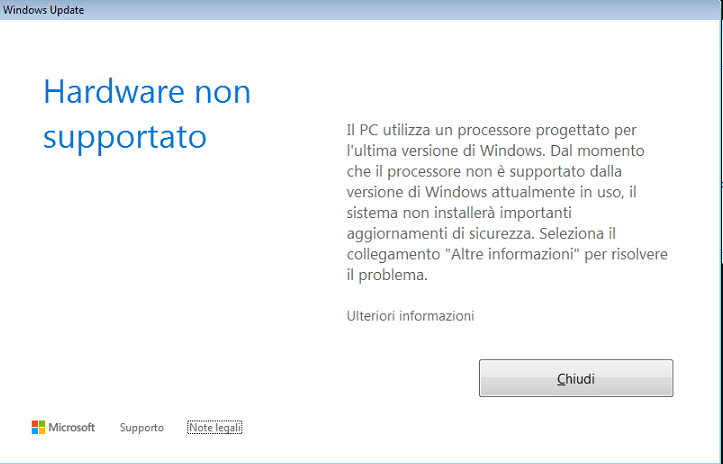Click the Microsoft wordmark text
The image size is (723, 464).
(x=71, y=427)
